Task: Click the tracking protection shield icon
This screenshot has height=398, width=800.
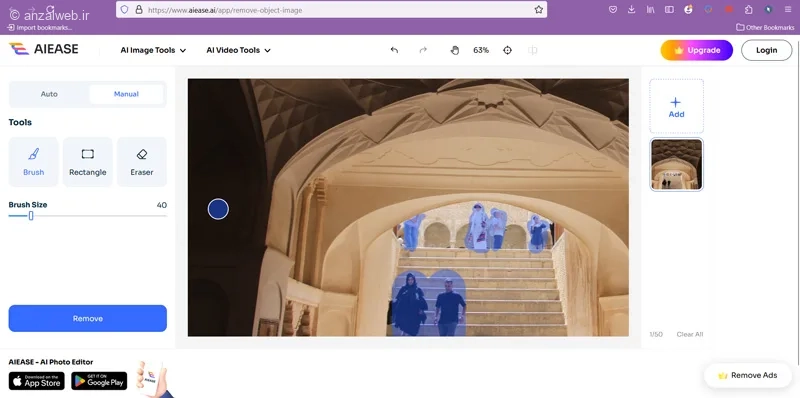Action: pyautogui.click(x=124, y=10)
